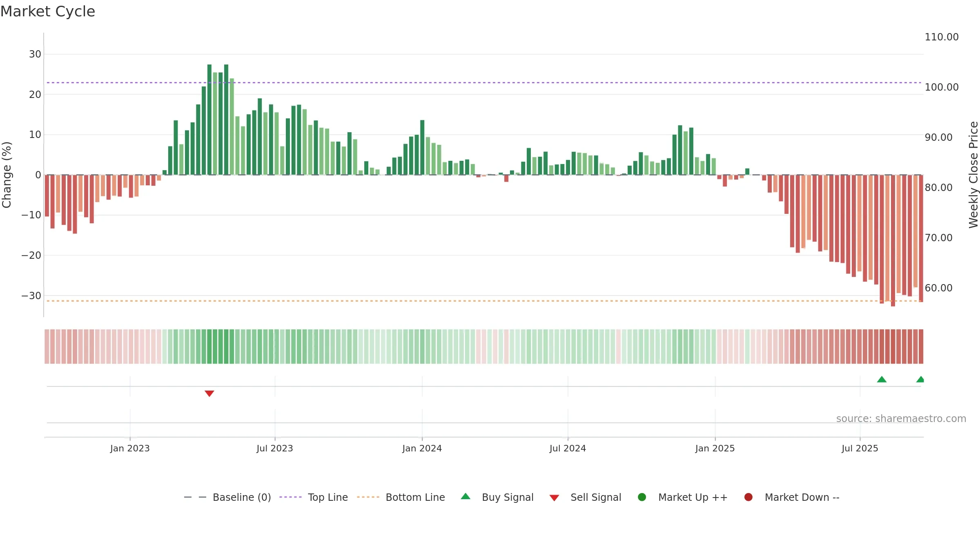Click the −20 tick on the change axis

[x=31, y=255]
